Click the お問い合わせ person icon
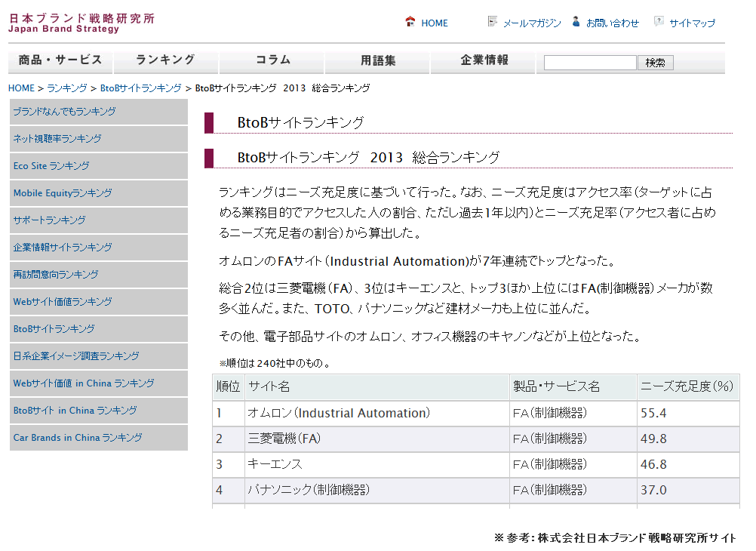The width and height of the screenshot is (756, 551). 576,22
